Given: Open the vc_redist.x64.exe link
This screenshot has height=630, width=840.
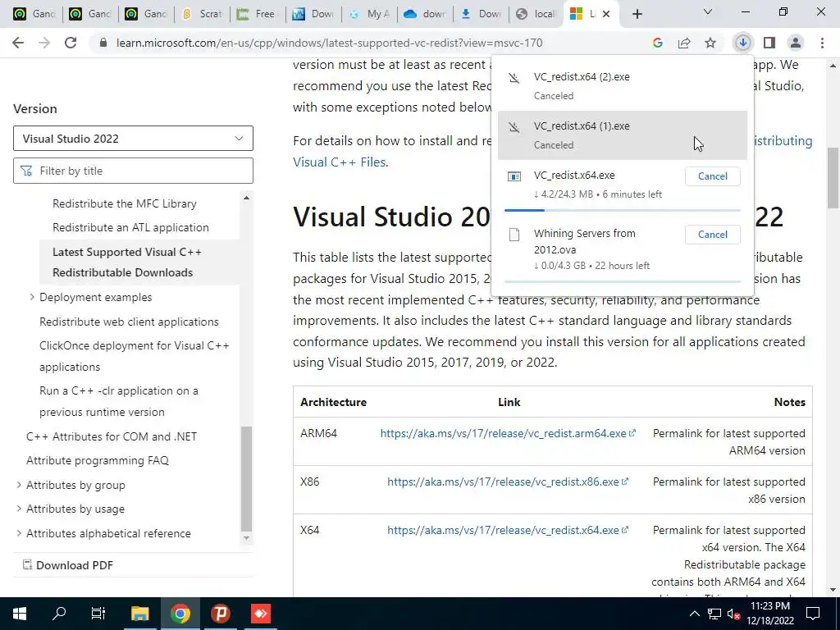Looking at the screenshot, I should tap(507, 530).
